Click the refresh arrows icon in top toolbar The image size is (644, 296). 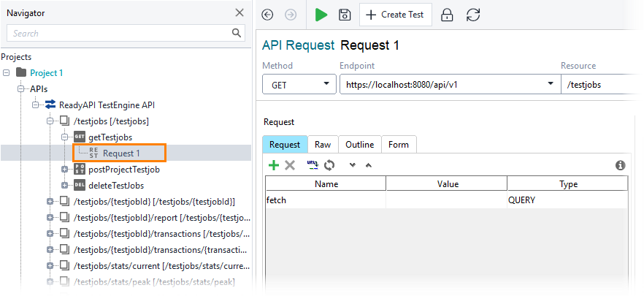pos(473,15)
